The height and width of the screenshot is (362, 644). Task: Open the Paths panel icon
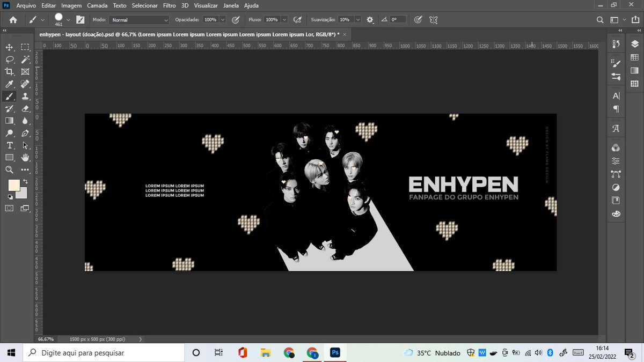coord(616,174)
